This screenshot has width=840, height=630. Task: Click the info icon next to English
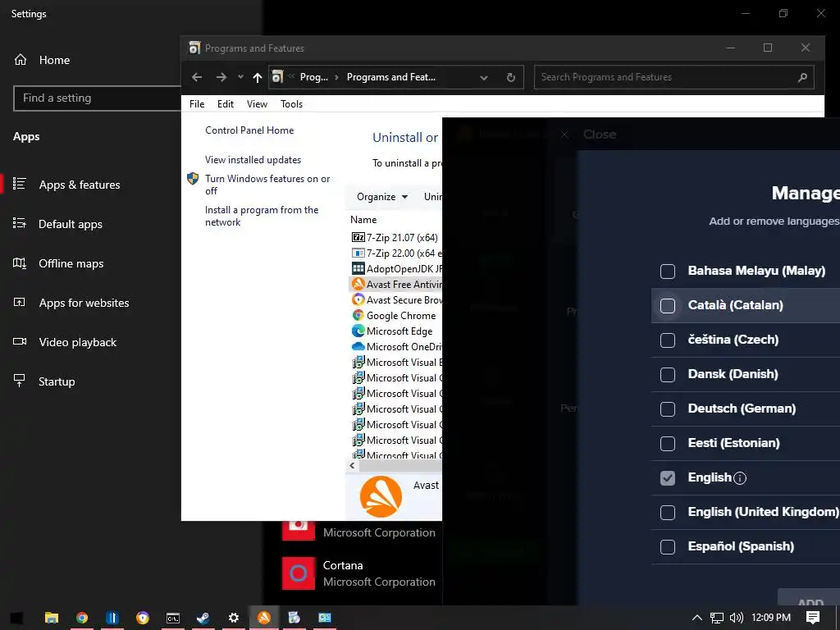coord(740,478)
